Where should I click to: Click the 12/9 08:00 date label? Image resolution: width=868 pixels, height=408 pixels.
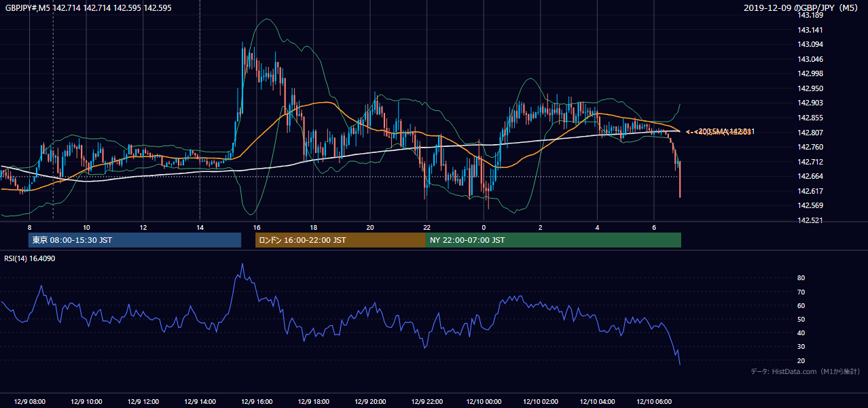point(29,401)
